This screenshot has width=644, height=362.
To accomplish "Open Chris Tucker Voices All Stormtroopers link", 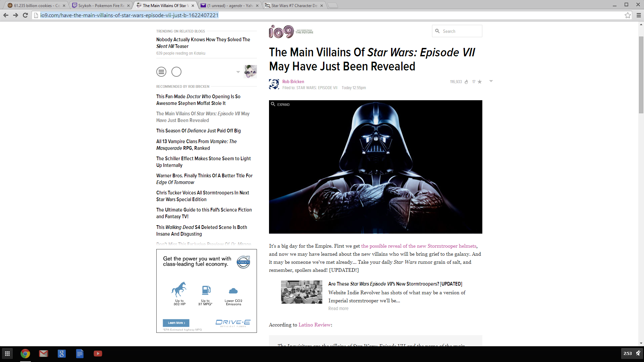I will click(x=203, y=196).
